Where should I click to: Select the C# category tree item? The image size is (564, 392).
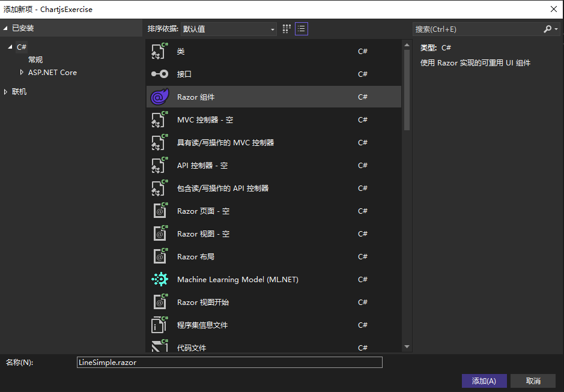coord(22,47)
